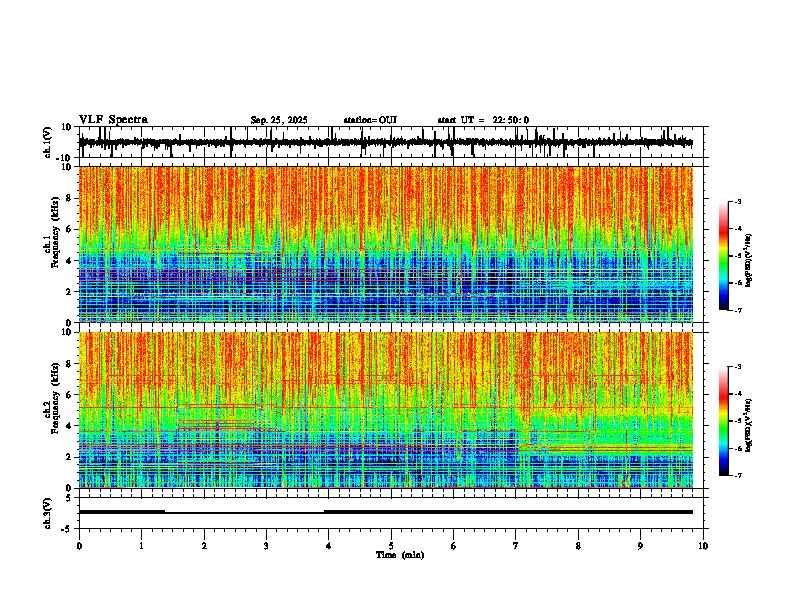Image resolution: width=792 pixels, height=612 pixels.
Task: Click the "-3" label atop ch.2 colorbar
Action: pos(738,367)
